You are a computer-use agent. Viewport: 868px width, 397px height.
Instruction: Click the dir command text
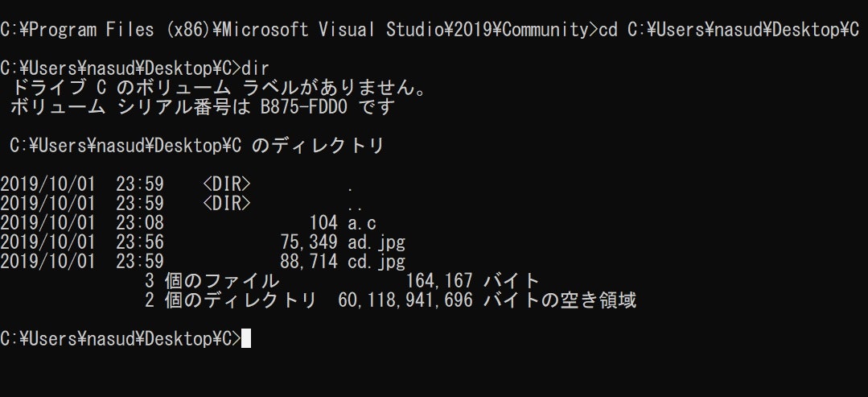click(257, 68)
